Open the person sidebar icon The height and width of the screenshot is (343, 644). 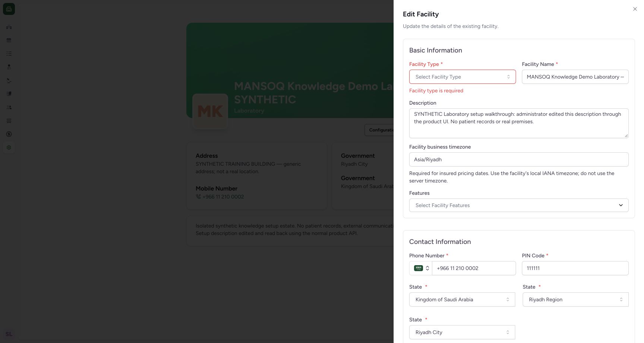pyautogui.click(x=9, y=67)
